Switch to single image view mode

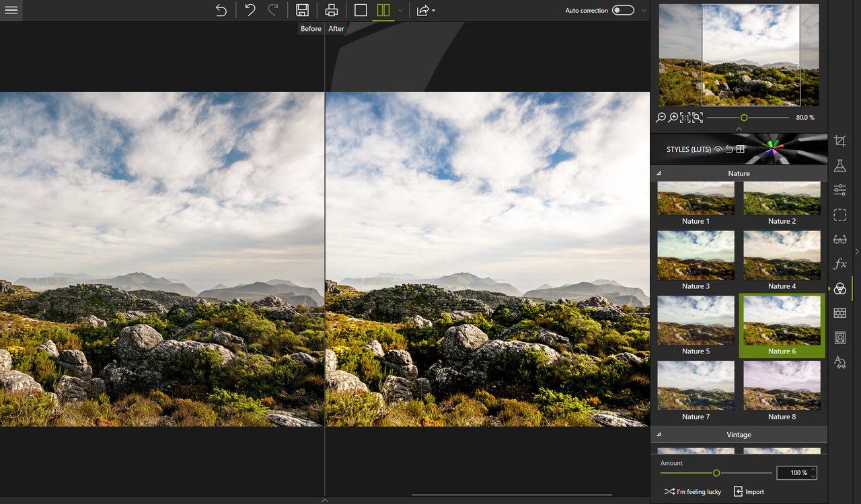coord(361,10)
